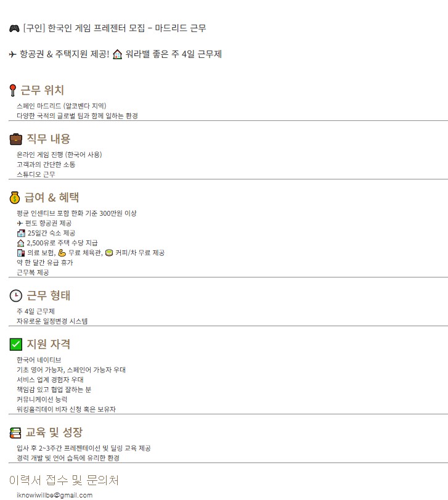448x500 pixels.
Task: Click the house emoji before 2,500유로
Action: pos(21,243)
